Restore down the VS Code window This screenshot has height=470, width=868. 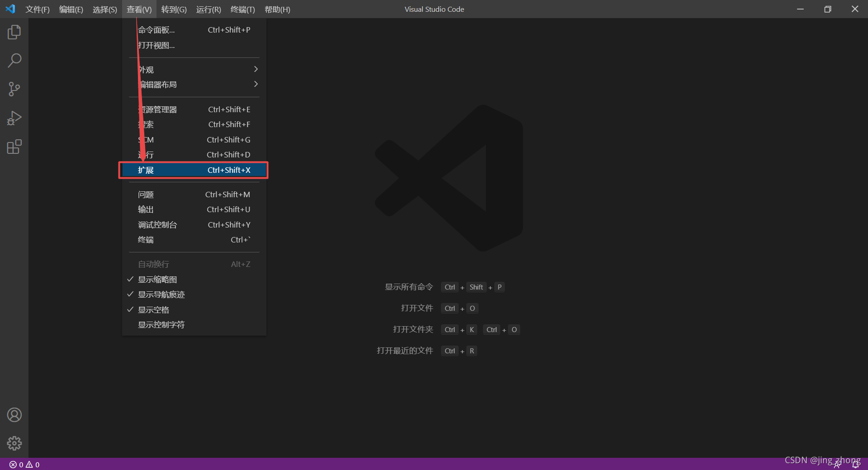click(x=827, y=9)
